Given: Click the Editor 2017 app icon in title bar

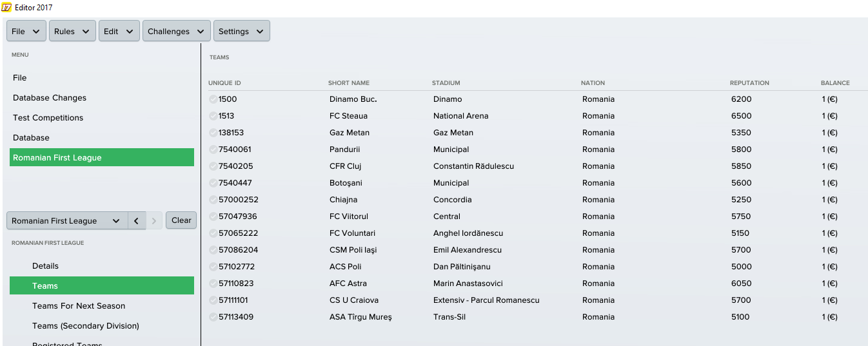Looking at the screenshot, I should coord(6,8).
